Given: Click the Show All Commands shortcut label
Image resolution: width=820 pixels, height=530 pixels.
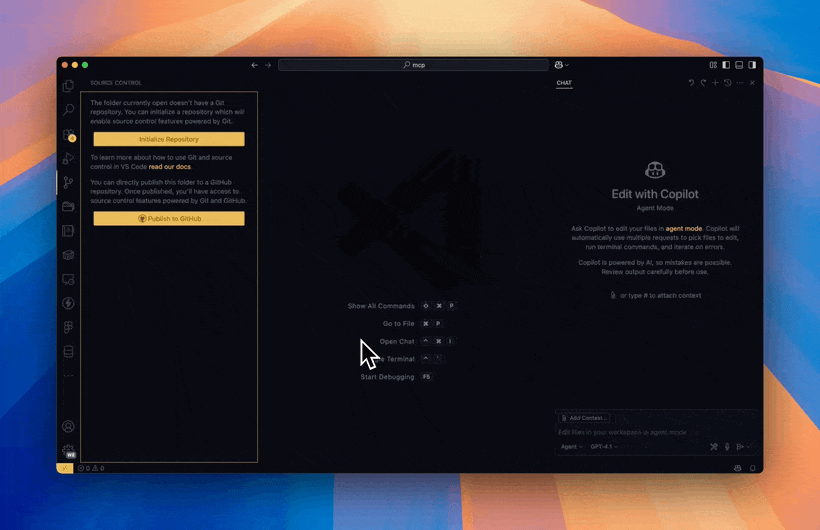Looking at the screenshot, I should (381, 306).
